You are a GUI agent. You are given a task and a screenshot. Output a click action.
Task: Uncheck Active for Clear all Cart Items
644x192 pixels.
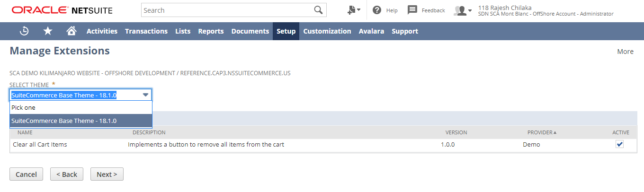(619, 144)
